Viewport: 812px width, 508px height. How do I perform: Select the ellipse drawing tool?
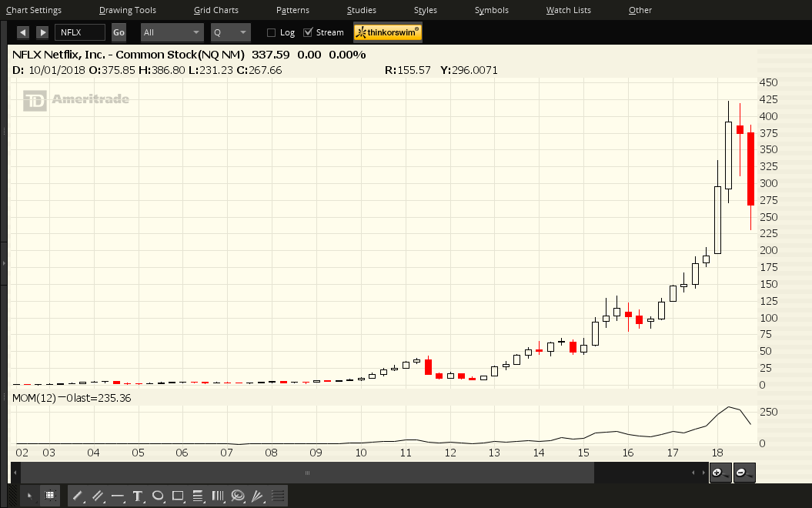(158, 496)
